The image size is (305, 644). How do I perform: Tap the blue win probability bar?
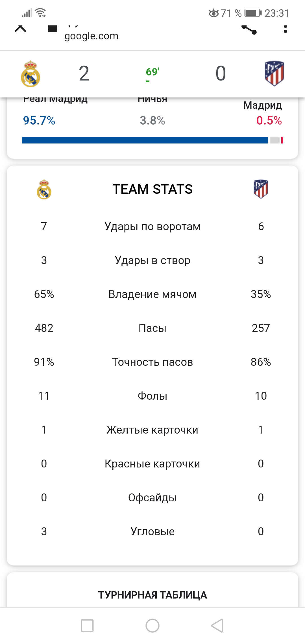pyautogui.click(x=145, y=140)
